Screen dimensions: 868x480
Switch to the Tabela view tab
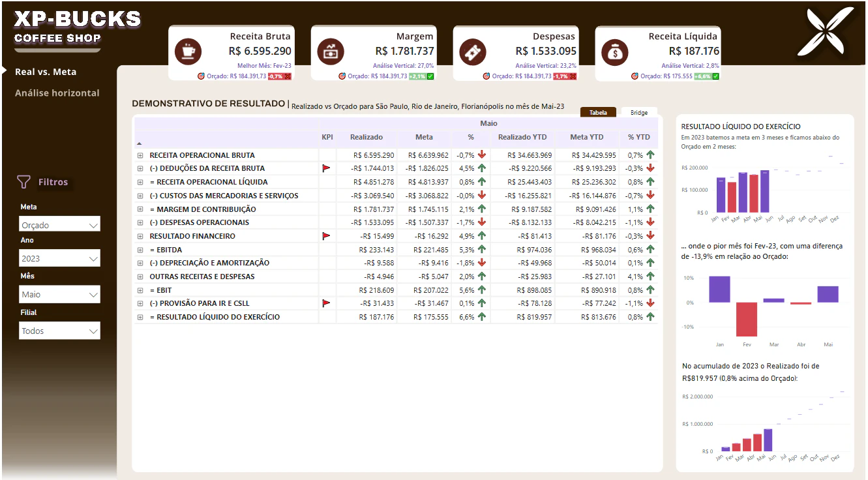(x=598, y=113)
